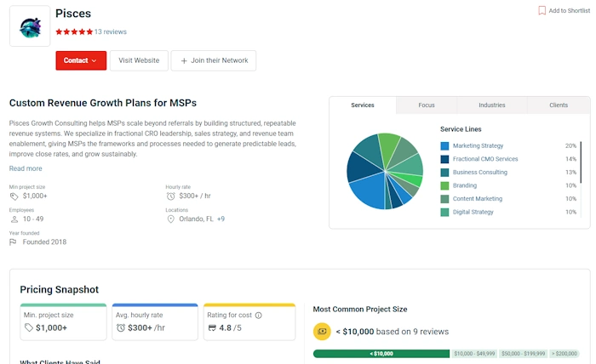Click the five red star rating
The width and height of the screenshot is (596, 364).
(74, 31)
